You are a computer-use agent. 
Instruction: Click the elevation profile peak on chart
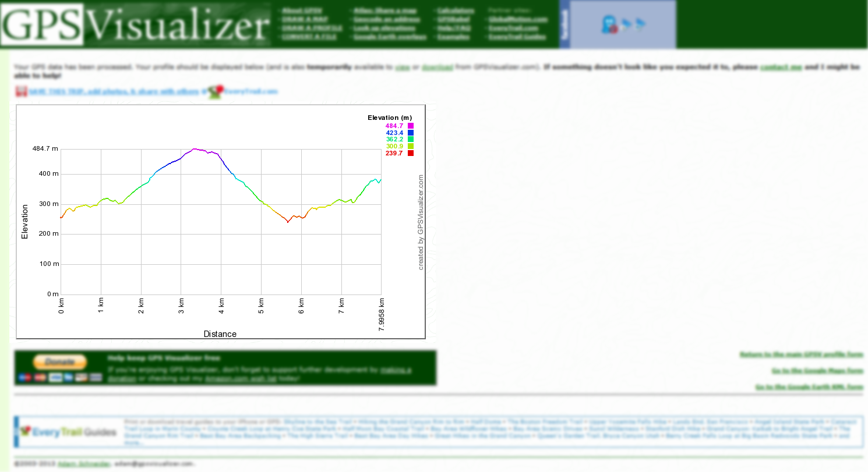[195, 149]
